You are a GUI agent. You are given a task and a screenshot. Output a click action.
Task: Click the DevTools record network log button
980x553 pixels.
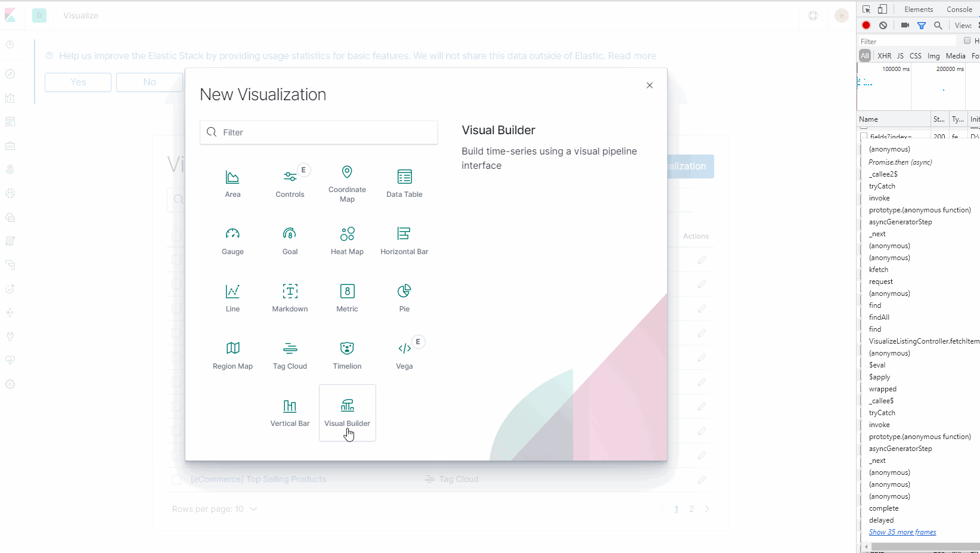click(866, 25)
